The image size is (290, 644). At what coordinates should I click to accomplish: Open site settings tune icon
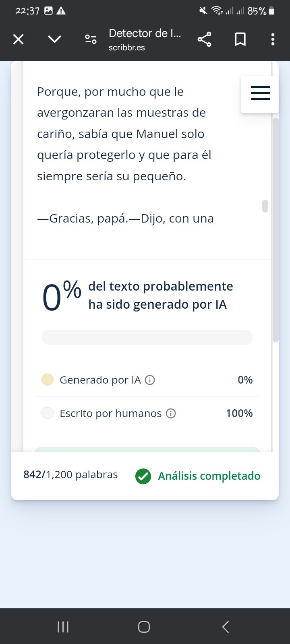(x=91, y=39)
